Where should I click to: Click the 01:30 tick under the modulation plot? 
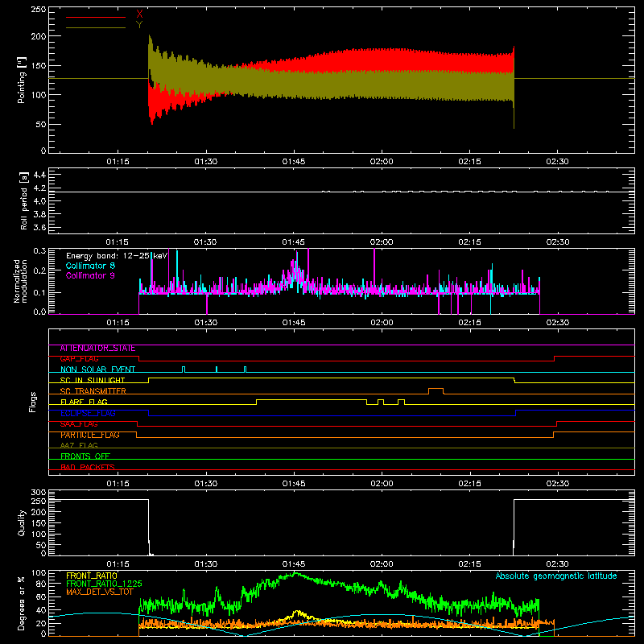pos(206,323)
